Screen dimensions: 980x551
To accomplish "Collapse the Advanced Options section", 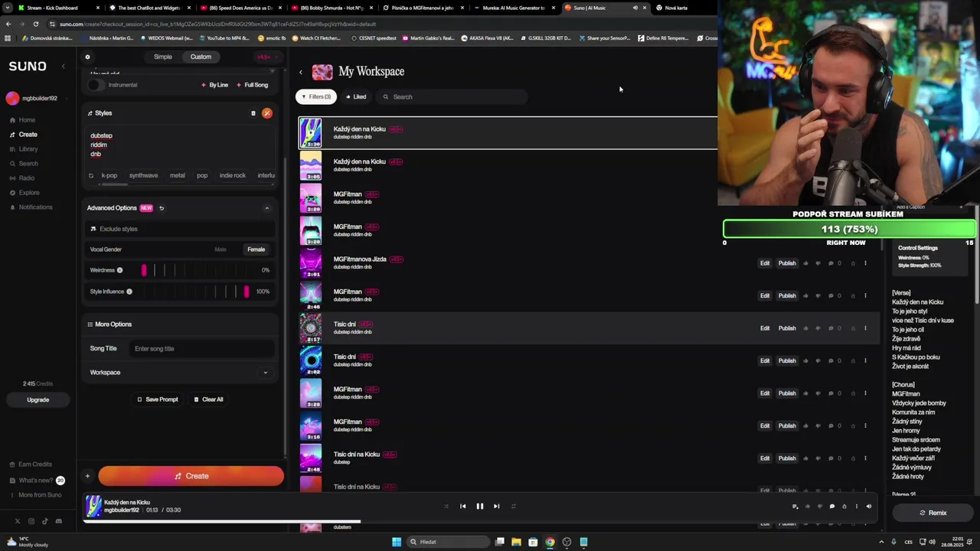I will tap(267, 208).
